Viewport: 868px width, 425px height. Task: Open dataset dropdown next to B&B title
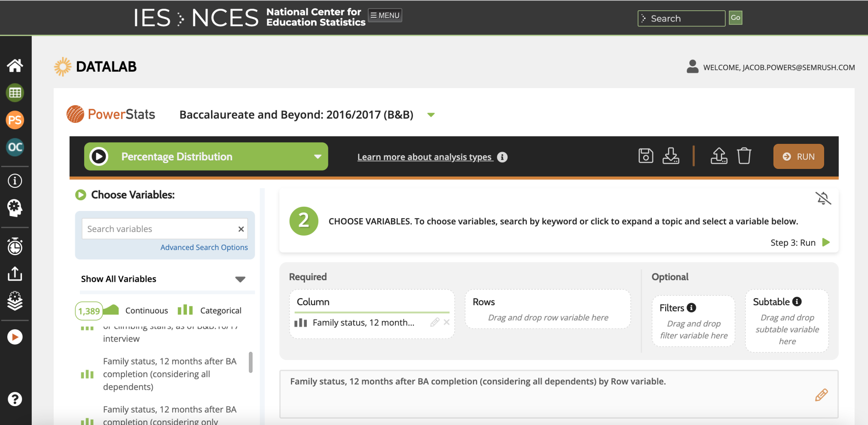pyautogui.click(x=431, y=115)
